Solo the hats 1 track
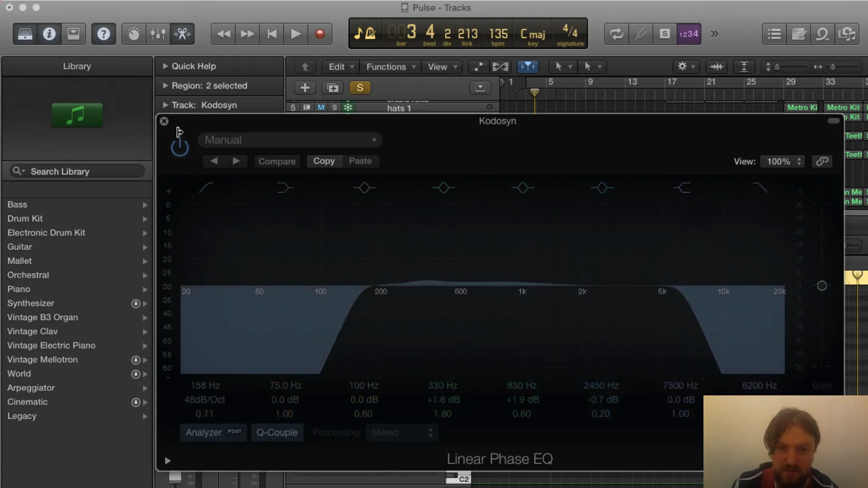The image size is (868, 488). (x=335, y=108)
